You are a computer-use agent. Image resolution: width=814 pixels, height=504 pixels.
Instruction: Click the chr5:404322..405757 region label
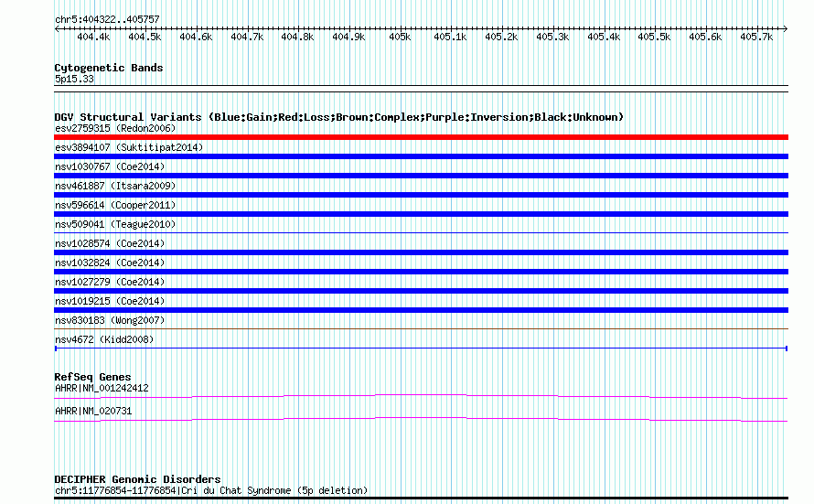107,19
